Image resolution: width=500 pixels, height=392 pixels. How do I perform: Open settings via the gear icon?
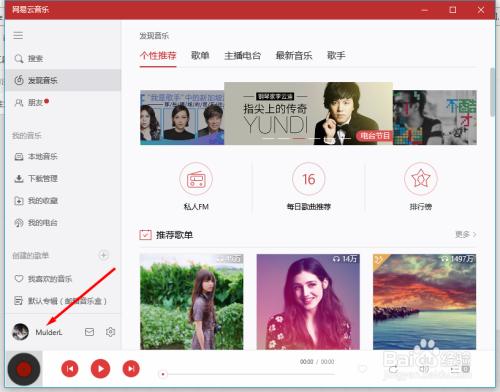110,332
